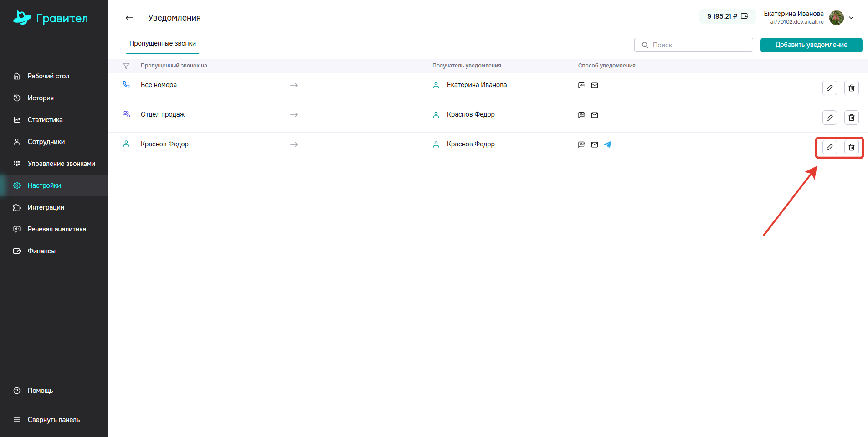
Task: Click the Telegram icon in Краснов Федор row
Action: [x=607, y=144]
